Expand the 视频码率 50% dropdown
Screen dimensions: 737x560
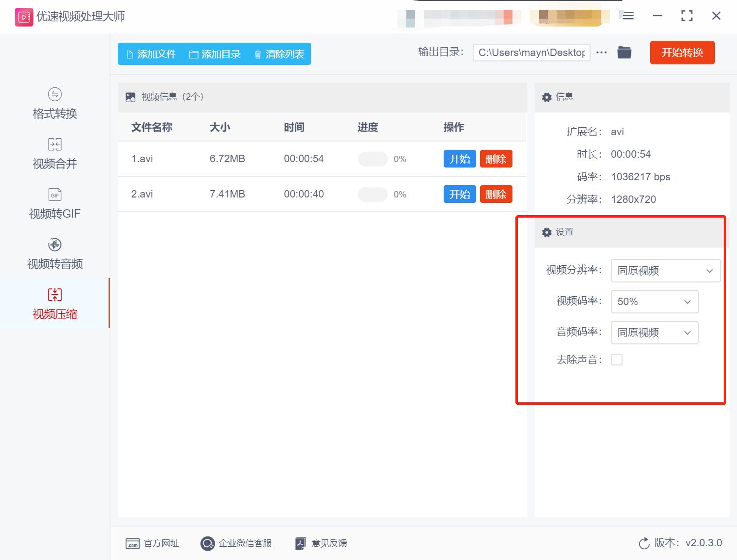click(x=654, y=302)
